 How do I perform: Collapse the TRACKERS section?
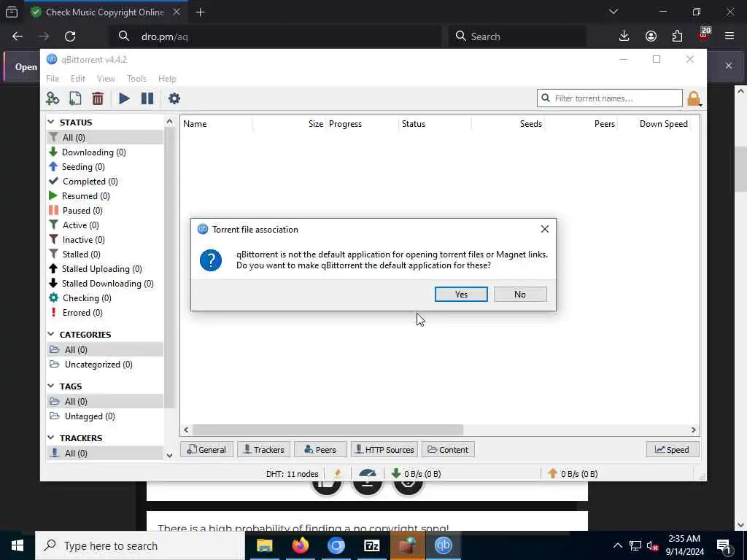pos(51,437)
